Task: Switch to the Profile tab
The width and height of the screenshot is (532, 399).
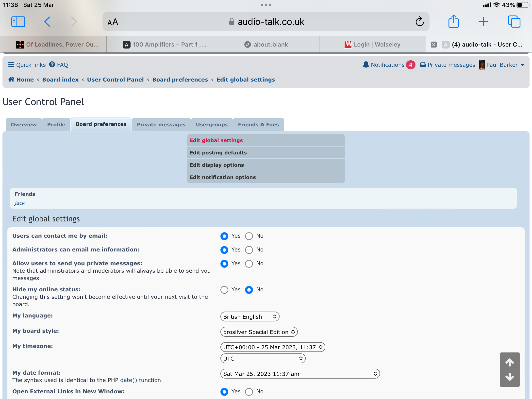Action: pyautogui.click(x=56, y=125)
